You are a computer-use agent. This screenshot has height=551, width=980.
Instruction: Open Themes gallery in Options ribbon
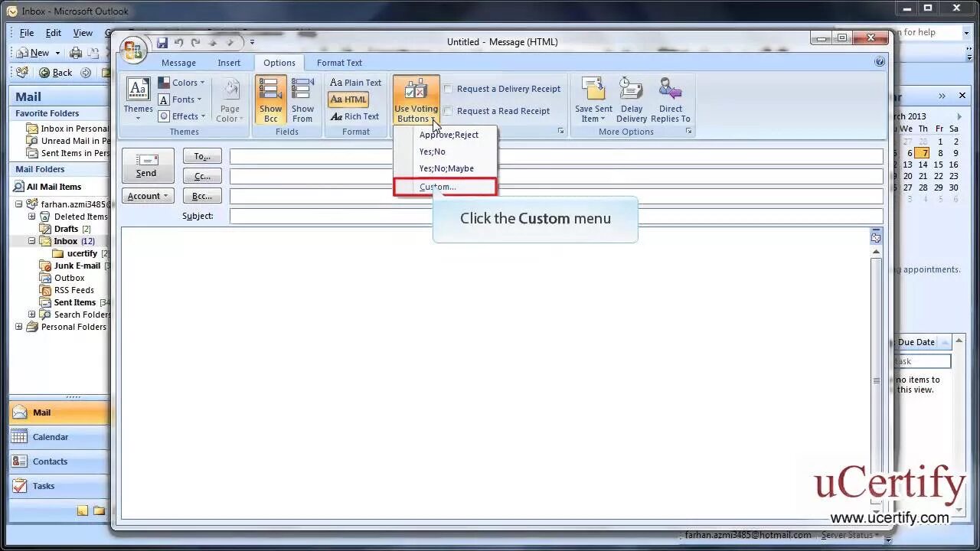point(139,99)
